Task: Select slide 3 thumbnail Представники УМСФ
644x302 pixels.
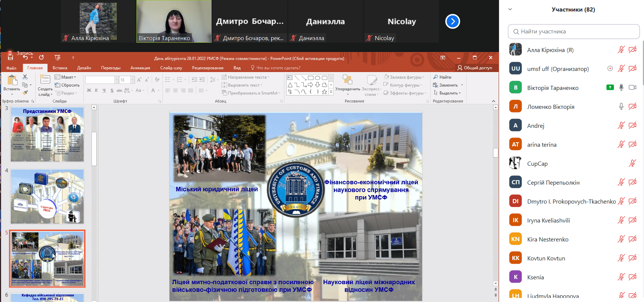Action: click(x=47, y=134)
